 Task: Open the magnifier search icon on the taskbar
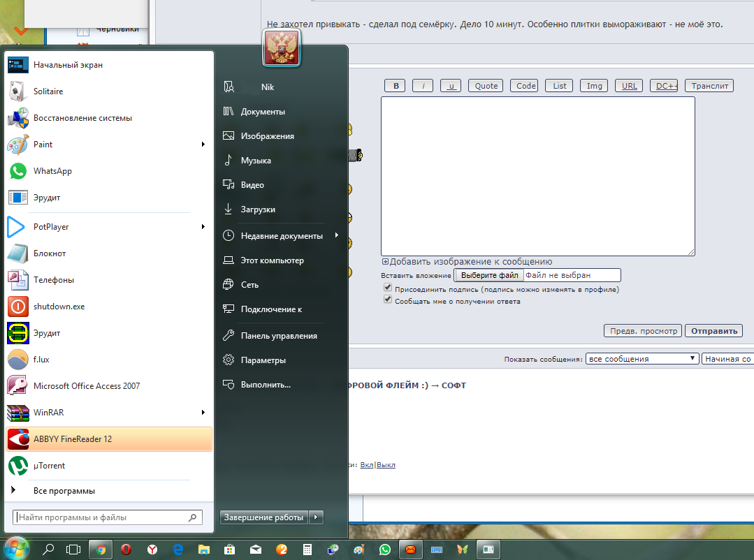point(48,549)
